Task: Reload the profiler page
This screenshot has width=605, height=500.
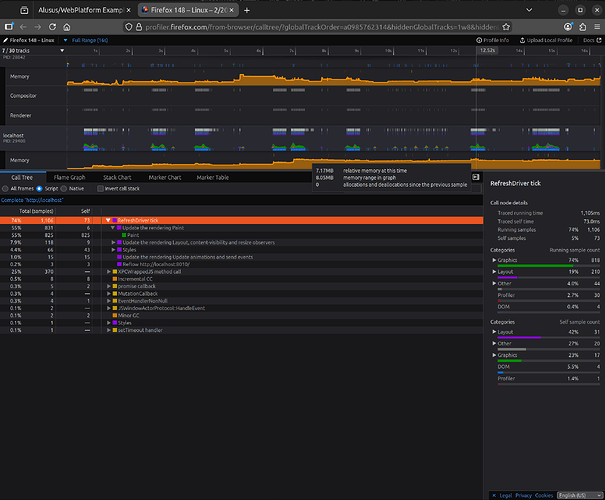Action: click(x=51, y=26)
